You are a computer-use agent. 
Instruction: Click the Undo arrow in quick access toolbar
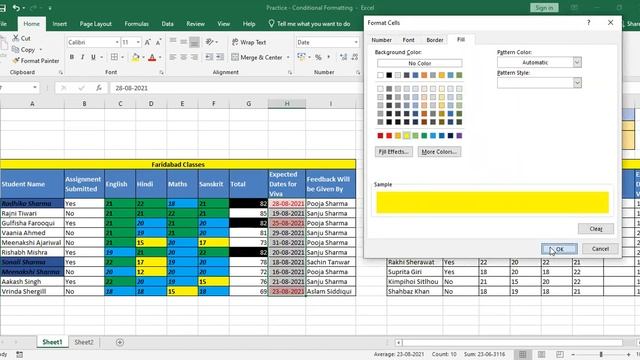16,8
